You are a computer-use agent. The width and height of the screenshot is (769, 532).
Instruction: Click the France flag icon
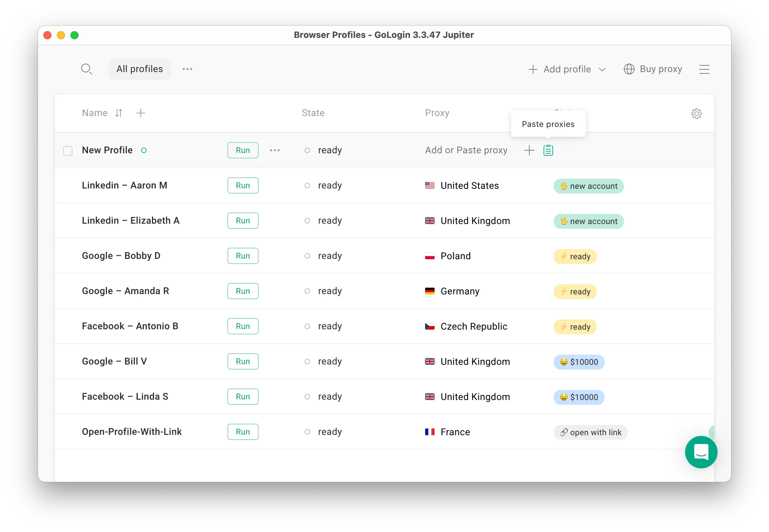[430, 432]
